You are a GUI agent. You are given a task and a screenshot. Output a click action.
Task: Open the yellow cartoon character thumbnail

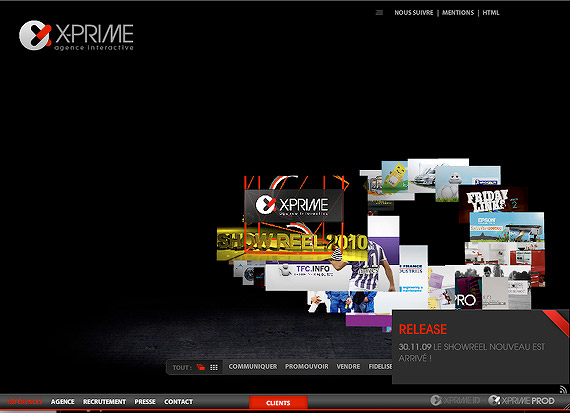(394, 177)
